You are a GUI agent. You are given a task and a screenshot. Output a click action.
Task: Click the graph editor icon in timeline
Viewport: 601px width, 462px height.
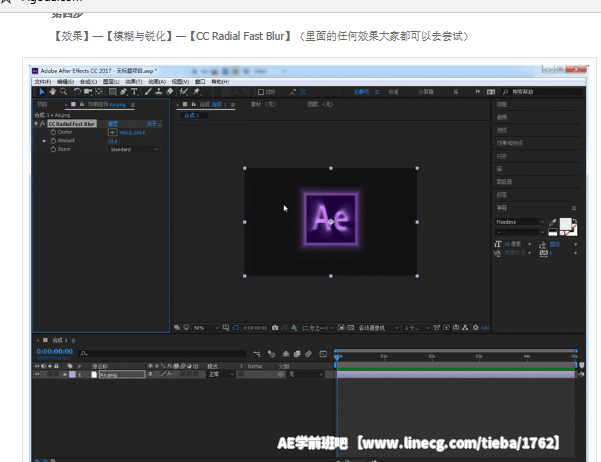[323, 354]
